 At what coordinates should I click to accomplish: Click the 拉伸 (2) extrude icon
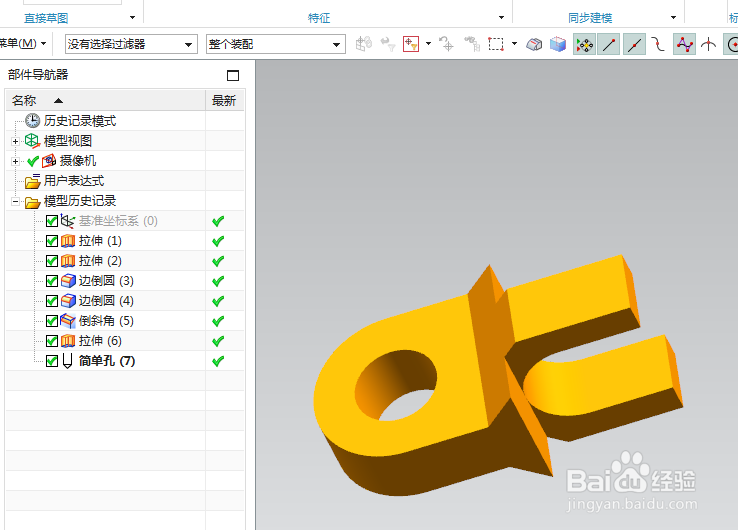pos(68,261)
